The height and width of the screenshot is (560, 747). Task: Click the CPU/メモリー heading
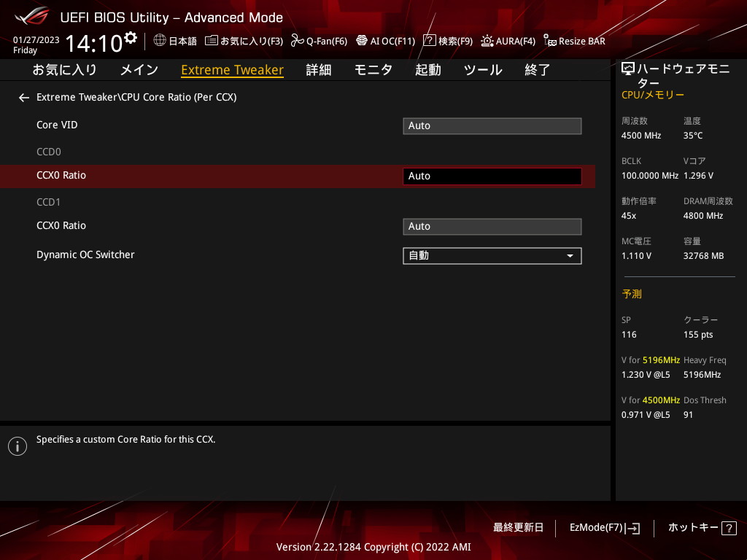(653, 95)
